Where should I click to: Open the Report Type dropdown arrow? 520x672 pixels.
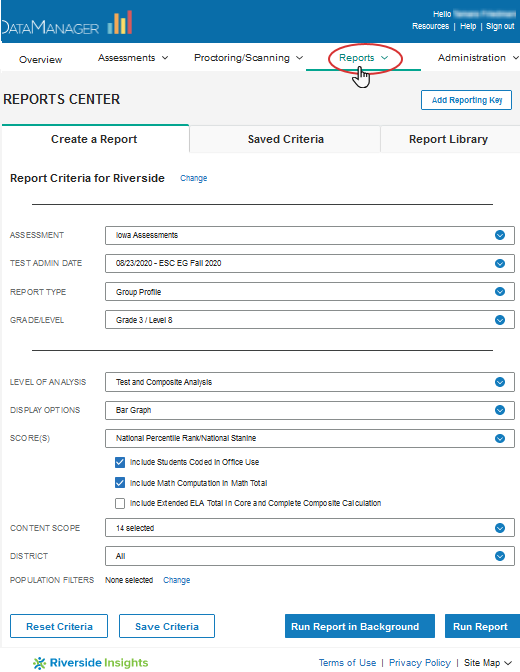500,292
